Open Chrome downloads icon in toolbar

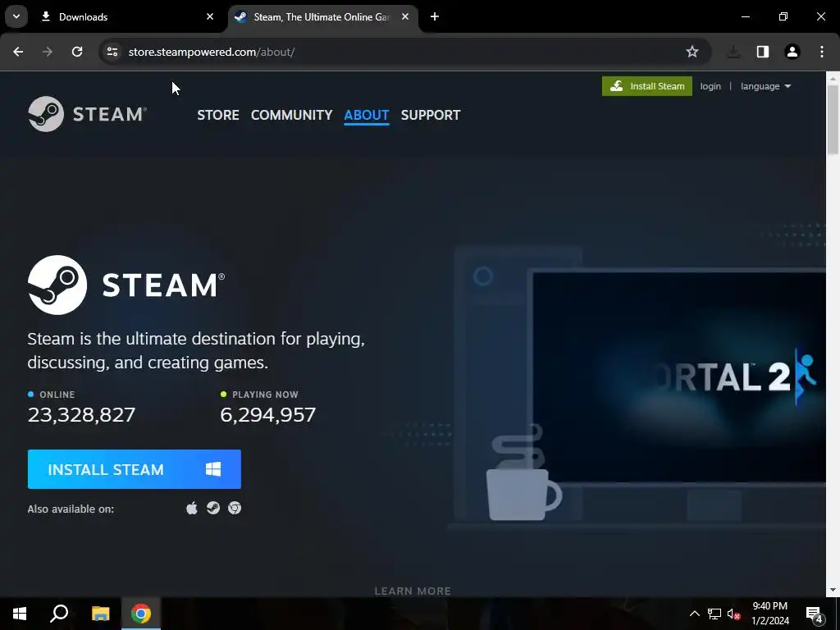pos(733,52)
